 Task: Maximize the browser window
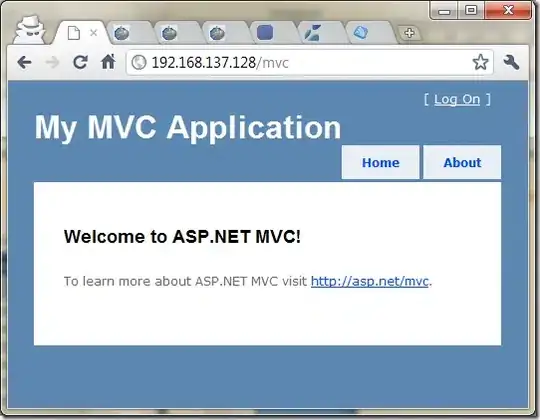471,11
